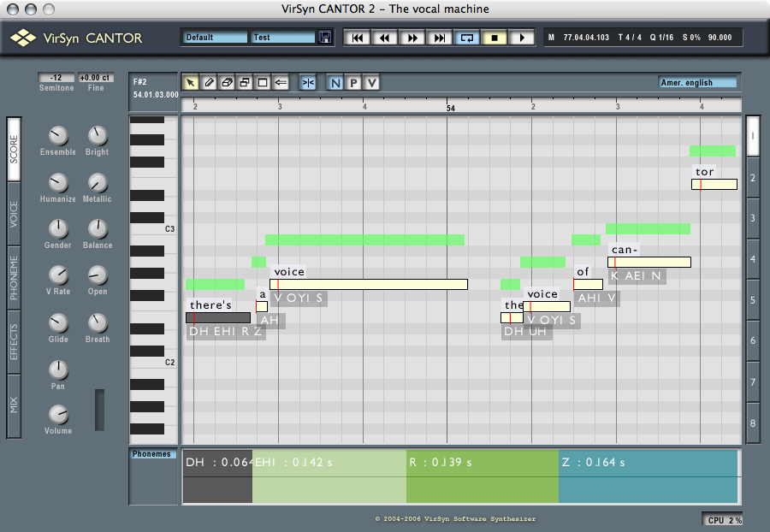Click the Metallic knob

tap(98, 183)
